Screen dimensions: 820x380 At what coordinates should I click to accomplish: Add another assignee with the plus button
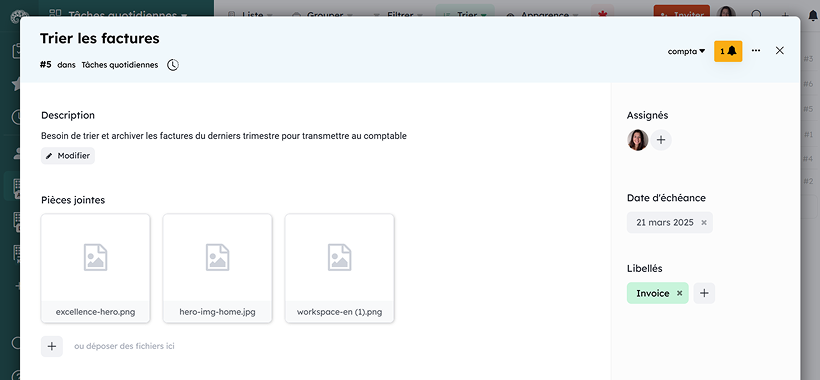coord(661,140)
